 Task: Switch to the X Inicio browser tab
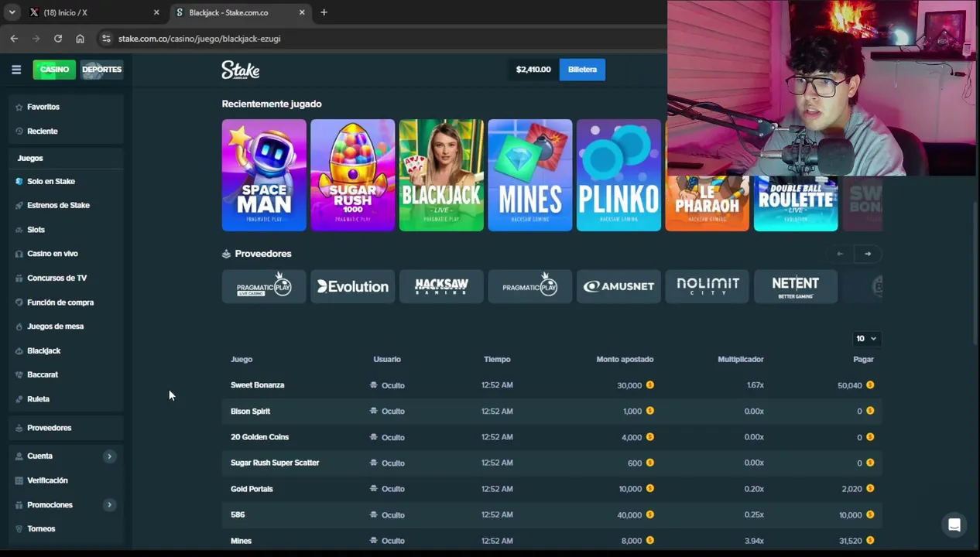93,12
